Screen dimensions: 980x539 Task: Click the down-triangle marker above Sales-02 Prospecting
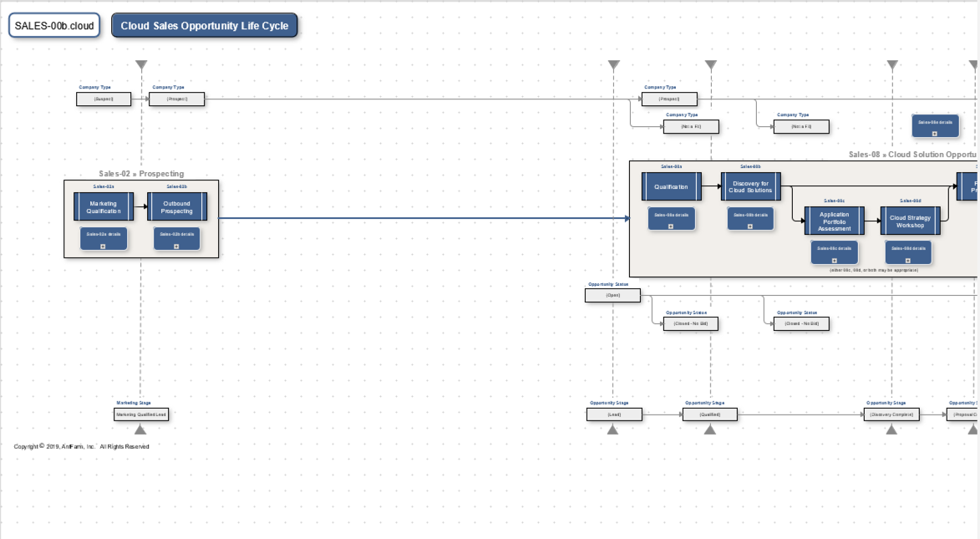click(x=141, y=65)
